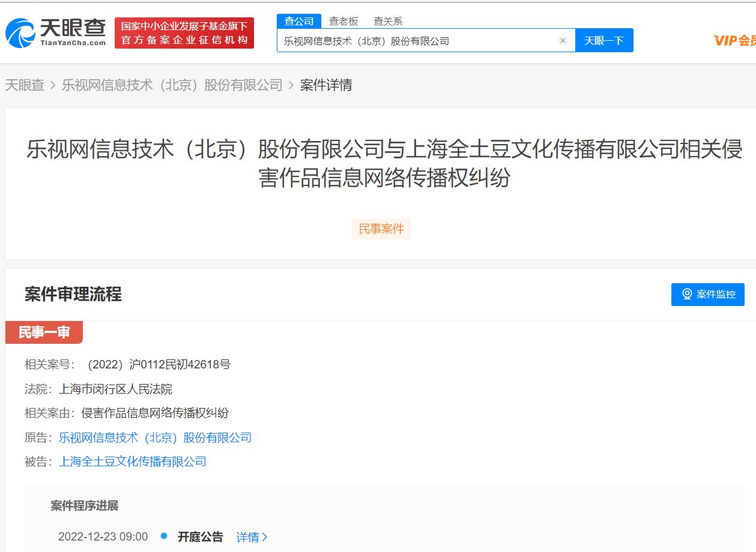Click the case title heading
Viewport: 756px width, 552px height.
(x=384, y=163)
